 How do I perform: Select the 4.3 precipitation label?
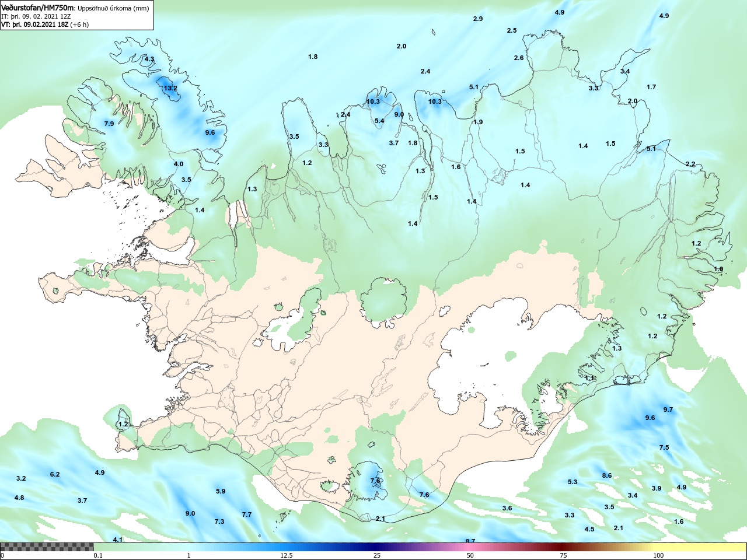pyautogui.click(x=149, y=59)
